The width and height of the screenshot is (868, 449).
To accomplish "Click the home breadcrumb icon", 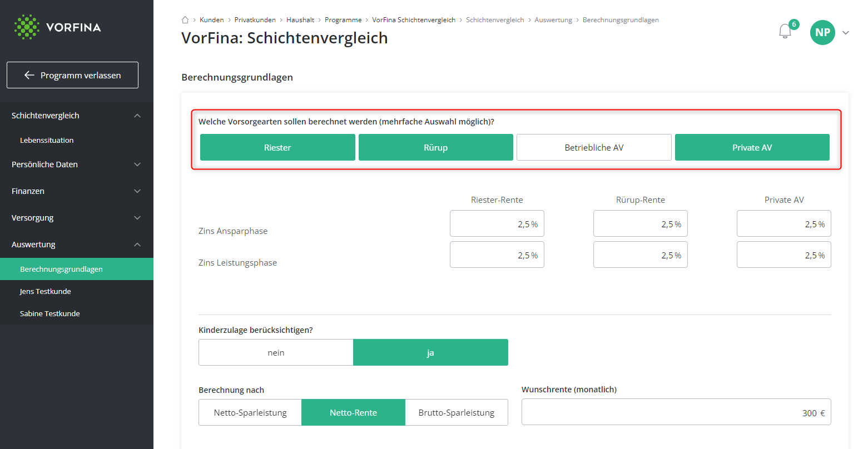I will coord(185,20).
